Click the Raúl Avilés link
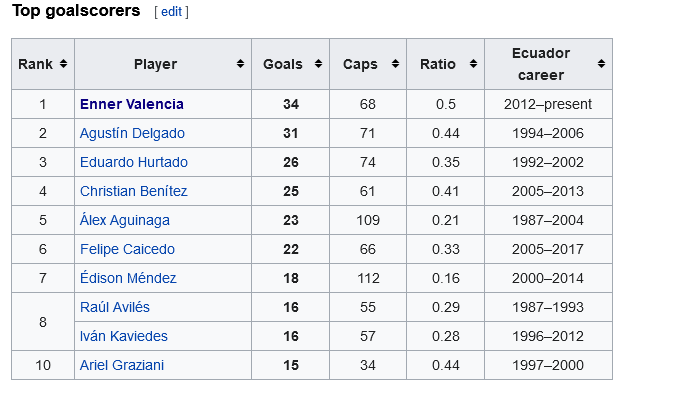The image size is (691, 402). click(115, 307)
